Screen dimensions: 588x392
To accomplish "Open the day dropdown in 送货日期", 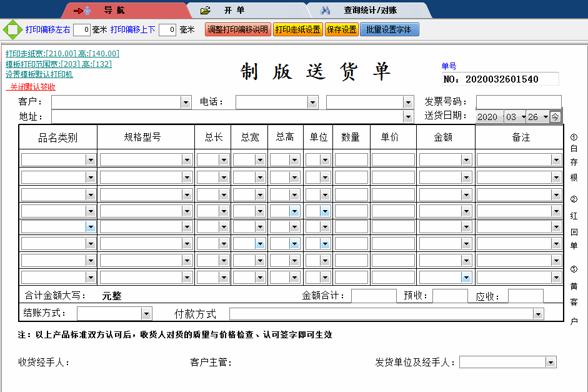I will tap(546, 116).
